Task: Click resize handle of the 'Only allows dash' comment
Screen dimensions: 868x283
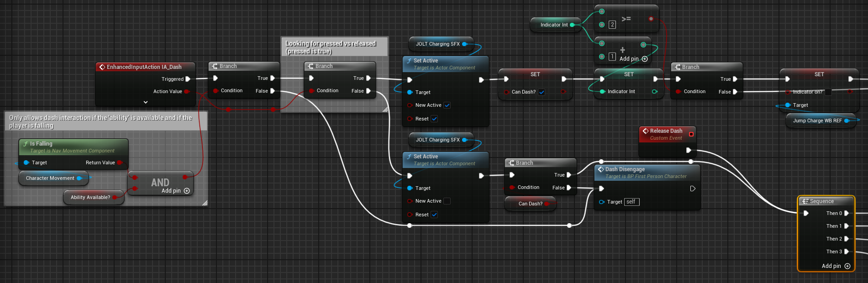Action: tap(205, 203)
